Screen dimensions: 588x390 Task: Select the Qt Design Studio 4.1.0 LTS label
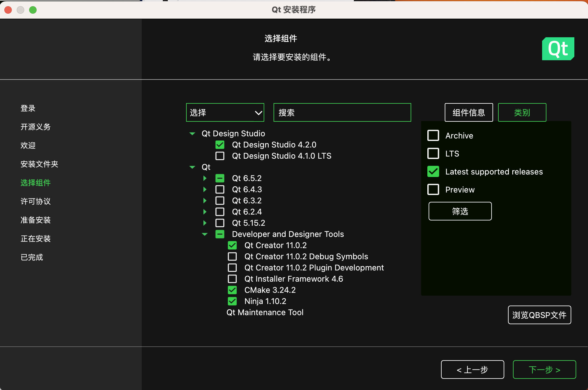pyautogui.click(x=282, y=156)
